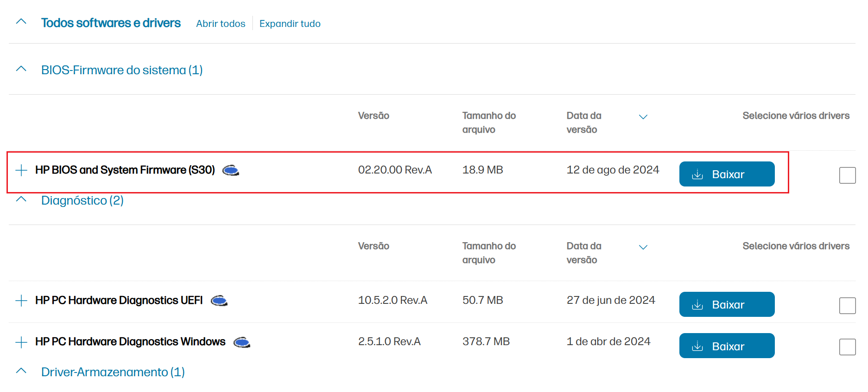Click Baixar for HP PC Hardware Diagnostics Windows
Screen dimensions: 868x392
tap(727, 346)
